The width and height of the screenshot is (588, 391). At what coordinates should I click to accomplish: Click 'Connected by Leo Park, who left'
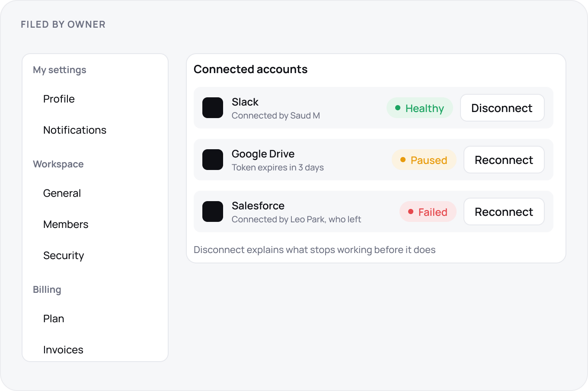click(x=297, y=219)
